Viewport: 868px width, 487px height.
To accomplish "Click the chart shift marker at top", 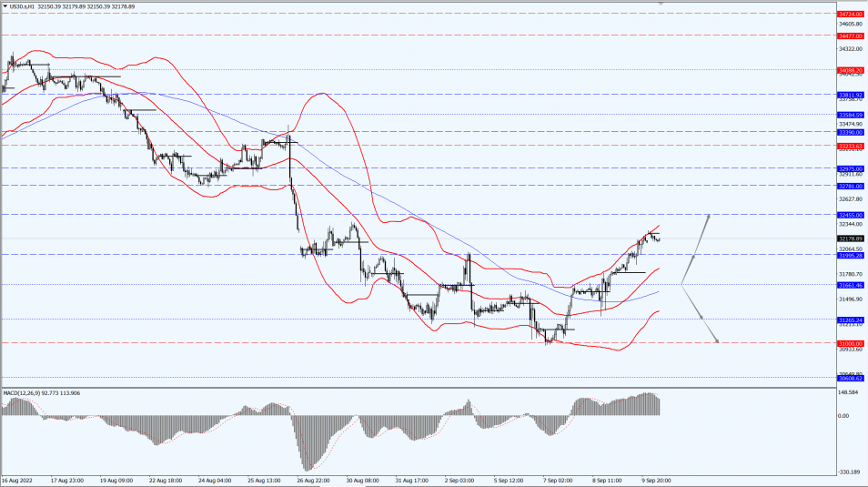I will [x=661, y=5].
